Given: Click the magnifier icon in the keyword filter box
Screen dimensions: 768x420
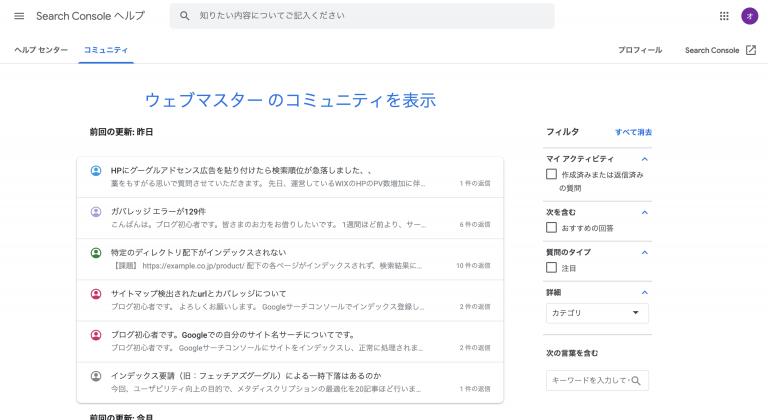Looking at the screenshot, I should point(636,380).
